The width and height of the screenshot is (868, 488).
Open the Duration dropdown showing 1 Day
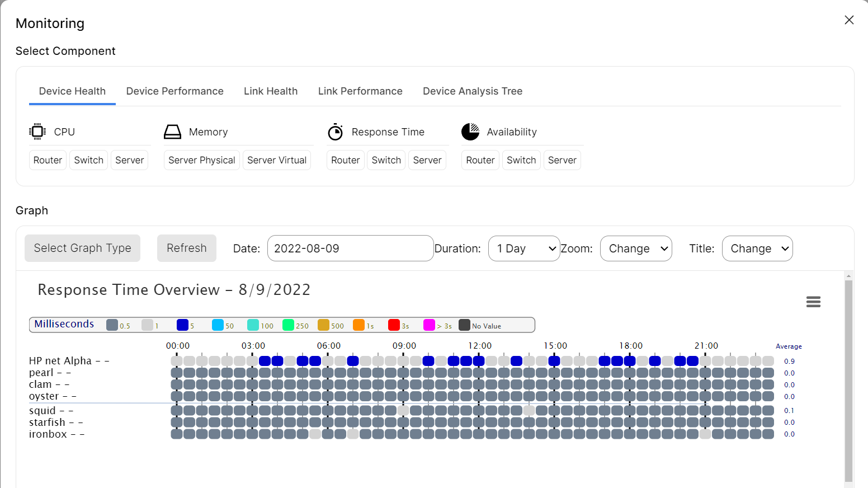524,248
